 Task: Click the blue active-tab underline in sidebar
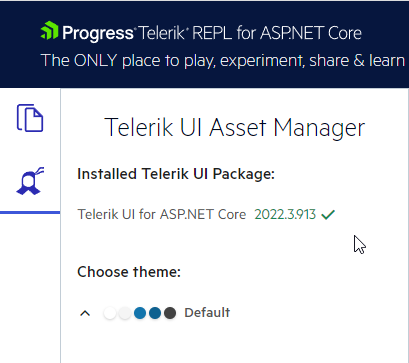(x=30, y=212)
